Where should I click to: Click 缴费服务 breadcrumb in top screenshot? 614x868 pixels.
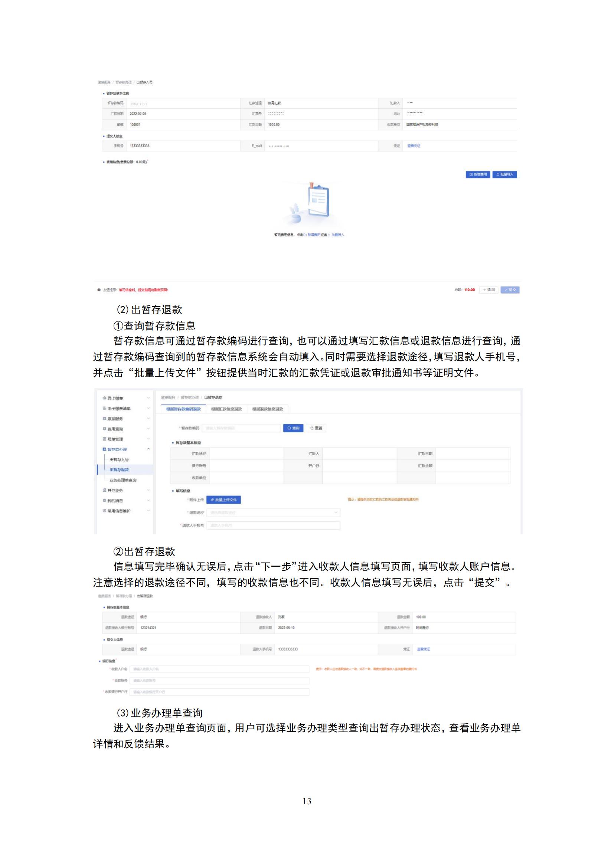point(104,82)
